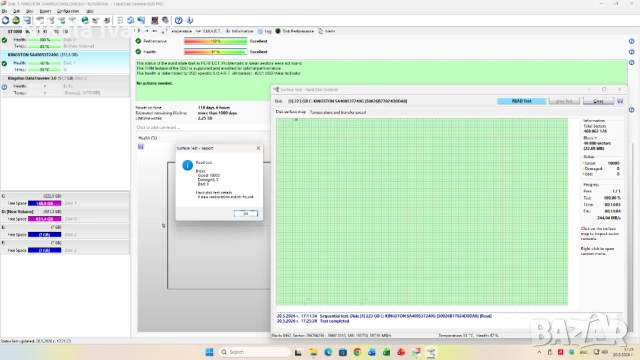The width and height of the screenshot is (640, 360).
Task: Click the blue window toolbar icon
Action: tap(27, 20)
